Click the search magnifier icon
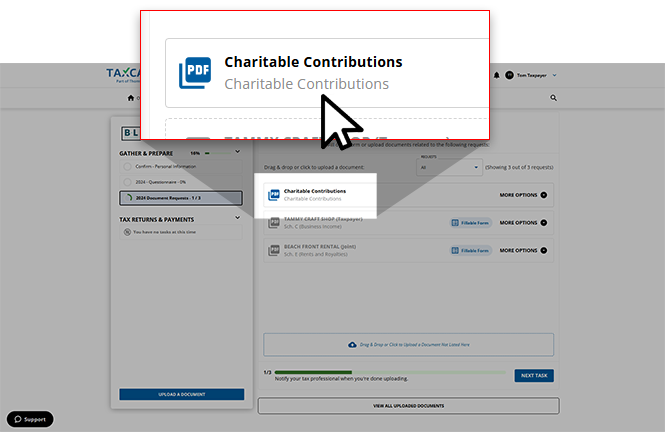Screen dimensions: 665x432 (553, 98)
